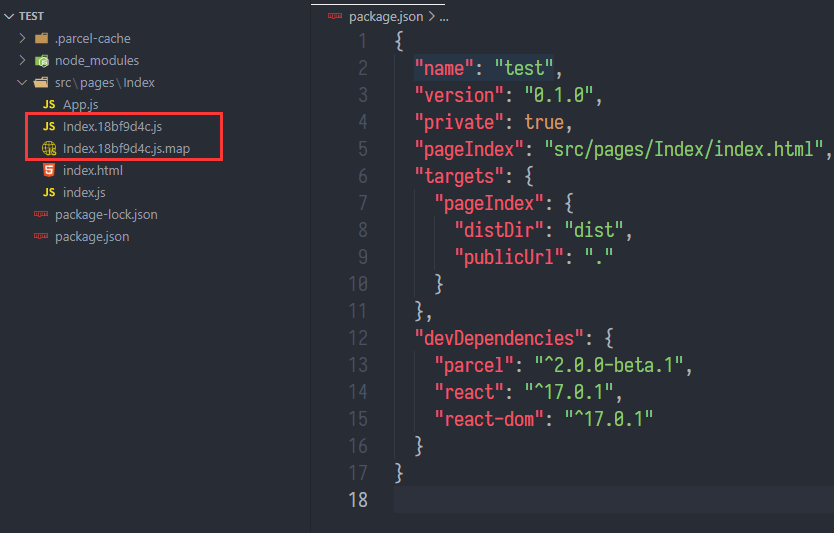
Task: Click the JS icon next to App.js
Action: pyautogui.click(x=49, y=104)
